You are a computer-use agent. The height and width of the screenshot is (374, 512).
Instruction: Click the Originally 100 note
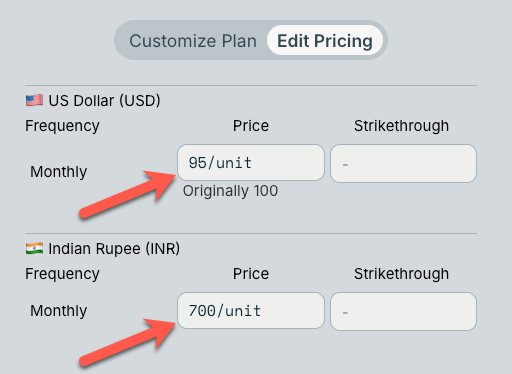[230, 191]
